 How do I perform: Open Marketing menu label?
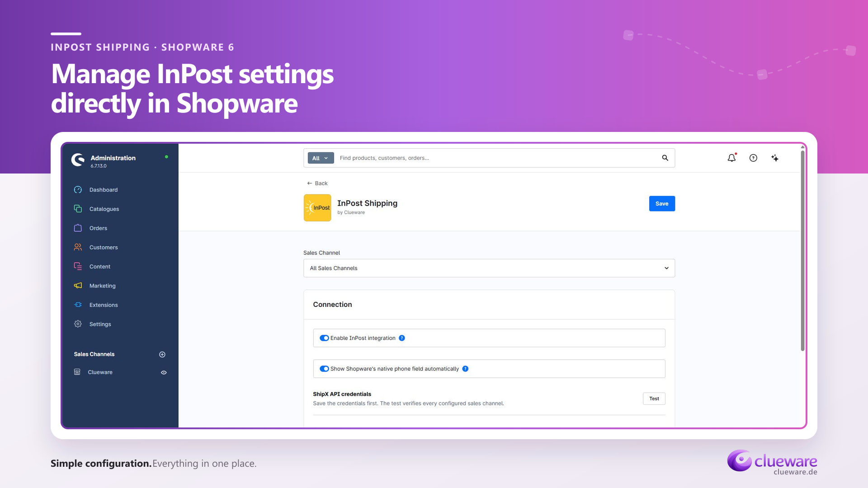tap(103, 286)
